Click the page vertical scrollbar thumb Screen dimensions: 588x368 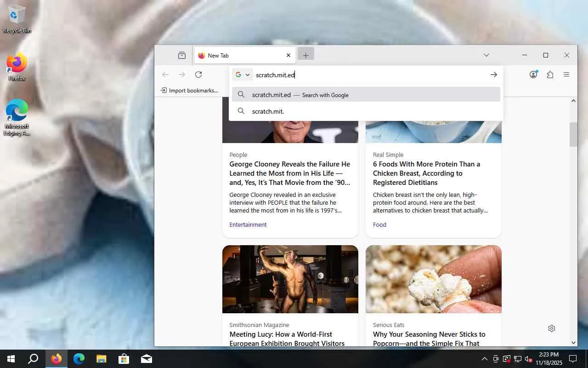[x=573, y=134]
